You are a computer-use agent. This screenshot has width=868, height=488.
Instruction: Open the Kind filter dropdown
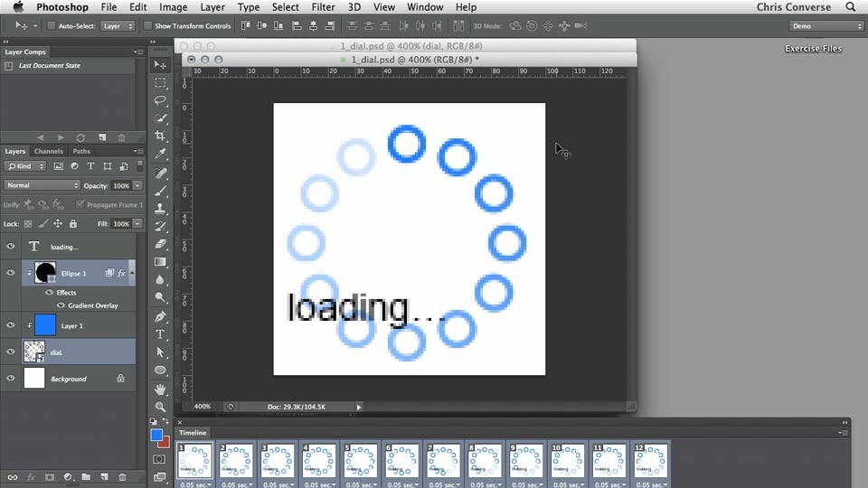click(x=25, y=166)
